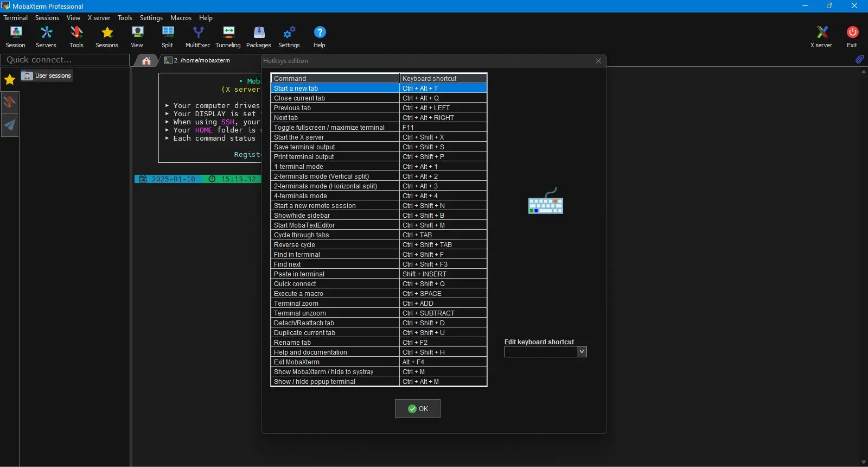Select the Find in terminal row
868x467 pixels.
point(335,255)
